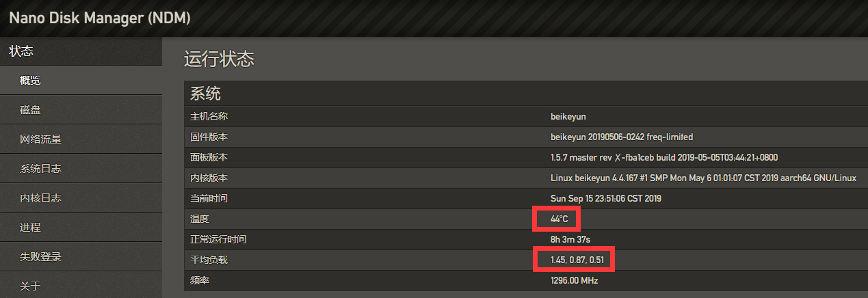Click the Linux kernel version string
Screen dimensions: 868x298
pyautogui.click(x=703, y=178)
